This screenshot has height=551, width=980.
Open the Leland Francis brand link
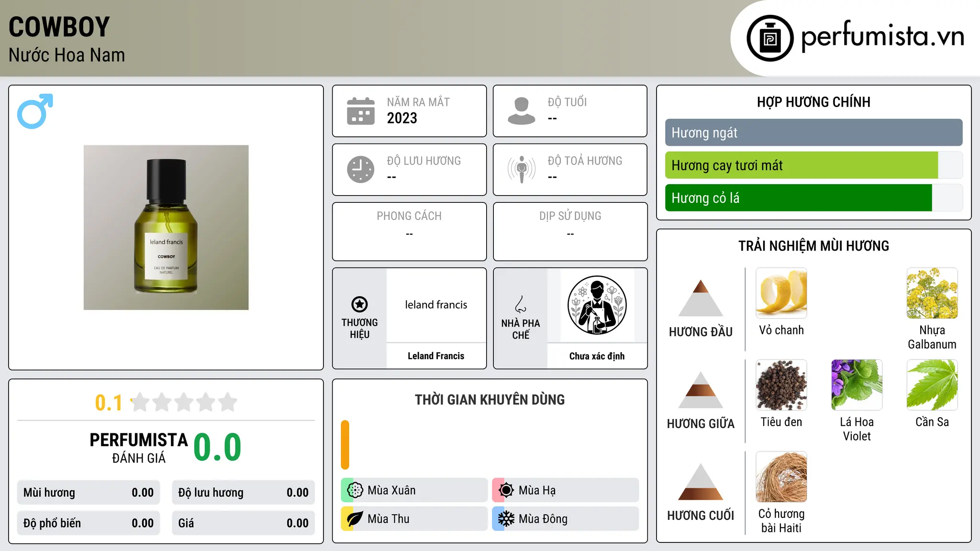tap(436, 356)
